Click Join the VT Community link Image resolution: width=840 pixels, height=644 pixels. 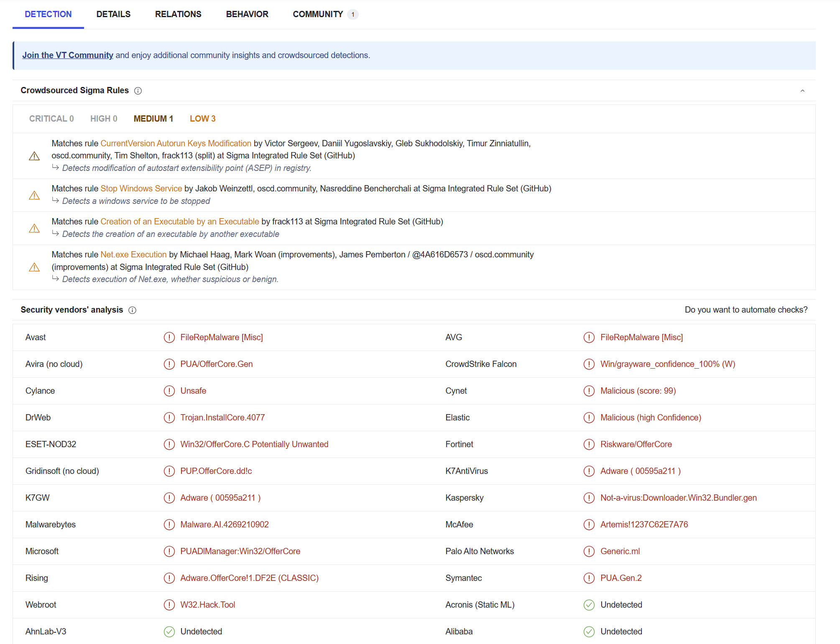(68, 55)
